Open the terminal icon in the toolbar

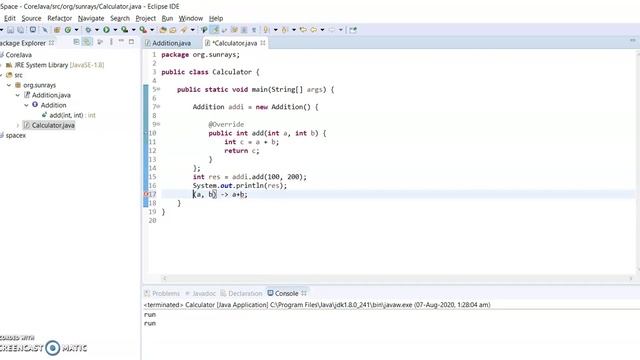(33, 30)
